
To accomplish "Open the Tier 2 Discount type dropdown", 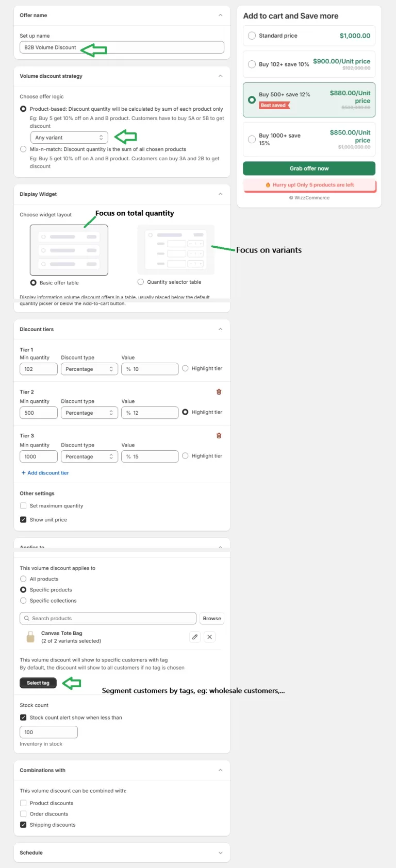I will coord(89,413).
